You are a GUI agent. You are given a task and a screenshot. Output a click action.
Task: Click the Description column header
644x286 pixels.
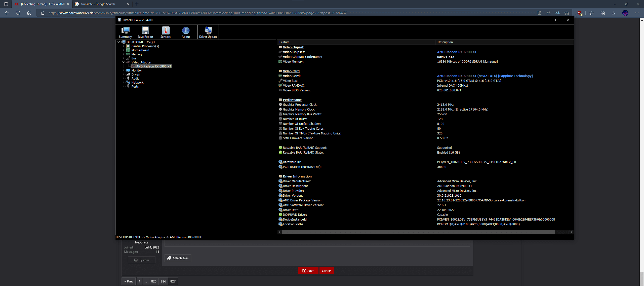tap(504, 42)
